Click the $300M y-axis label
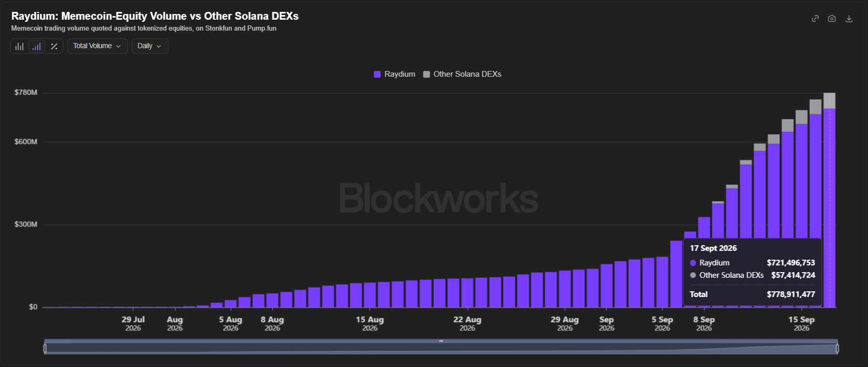 [26, 224]
